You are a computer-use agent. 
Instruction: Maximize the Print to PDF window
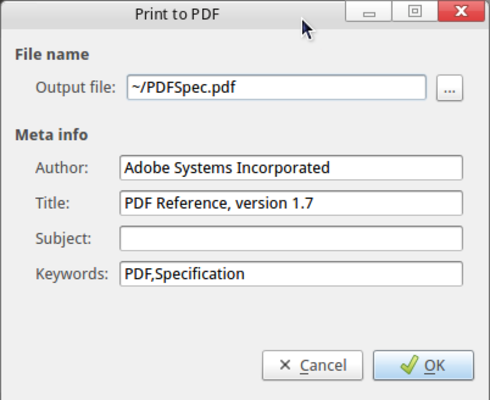[x=415, y=11]
